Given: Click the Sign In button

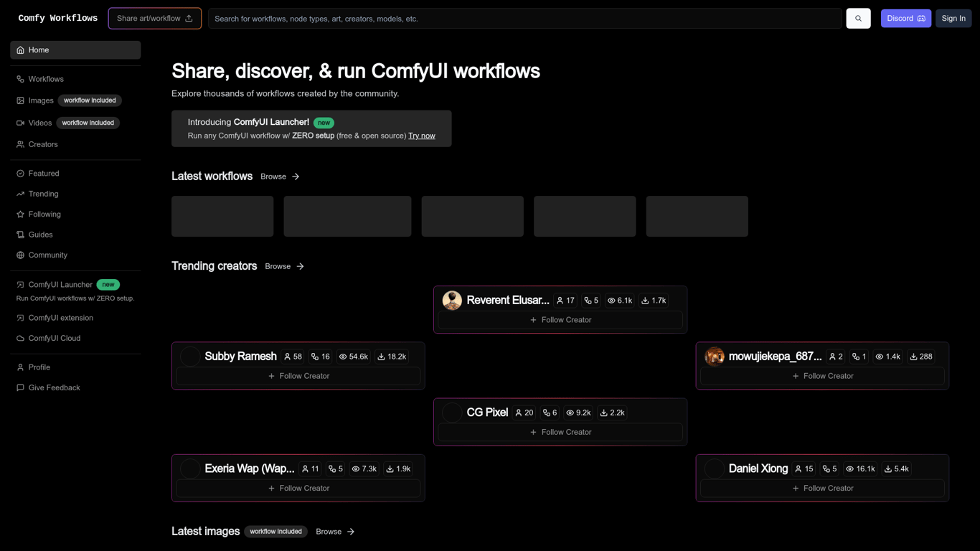Looking at the screenshot, I should point(953,18).
